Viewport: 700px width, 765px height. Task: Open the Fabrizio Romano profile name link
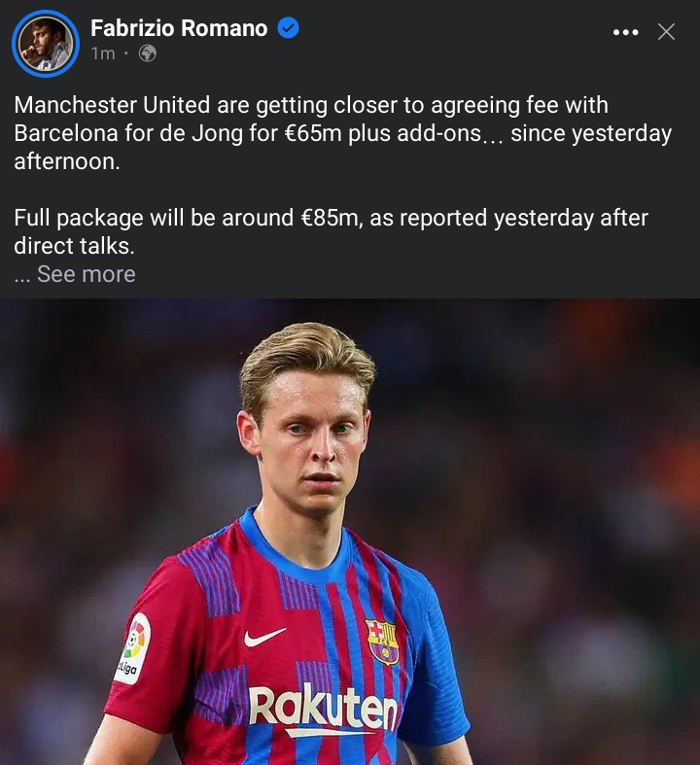click(x=179, y=28)
